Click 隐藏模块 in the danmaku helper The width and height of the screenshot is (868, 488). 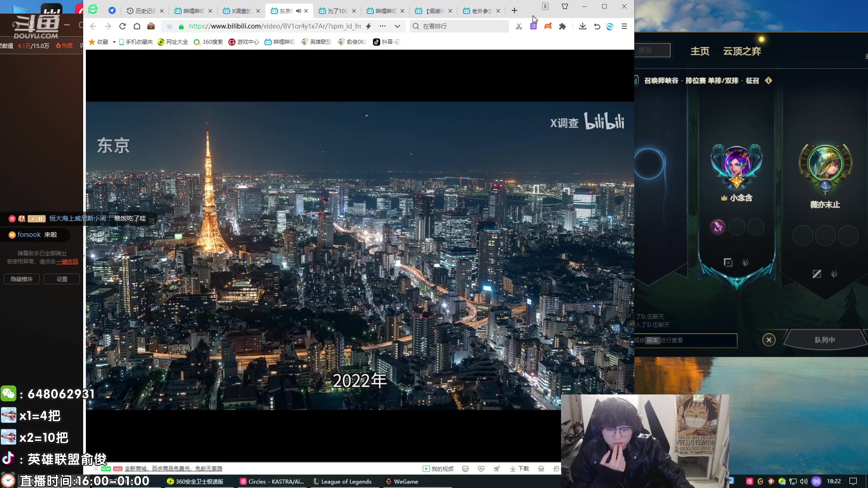22,279
